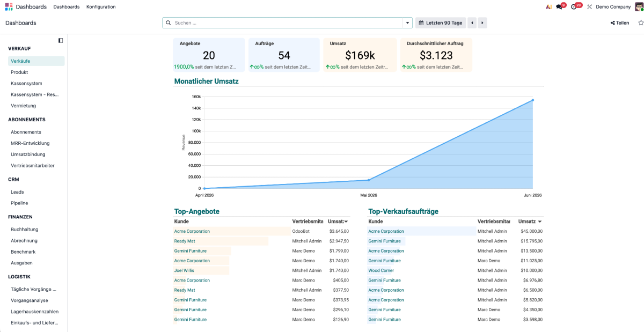The width and height of the screenshot is (644, 332).
Task: Open the Konfiguration menu
Action: pyautogui.click(x=101, y=7)
